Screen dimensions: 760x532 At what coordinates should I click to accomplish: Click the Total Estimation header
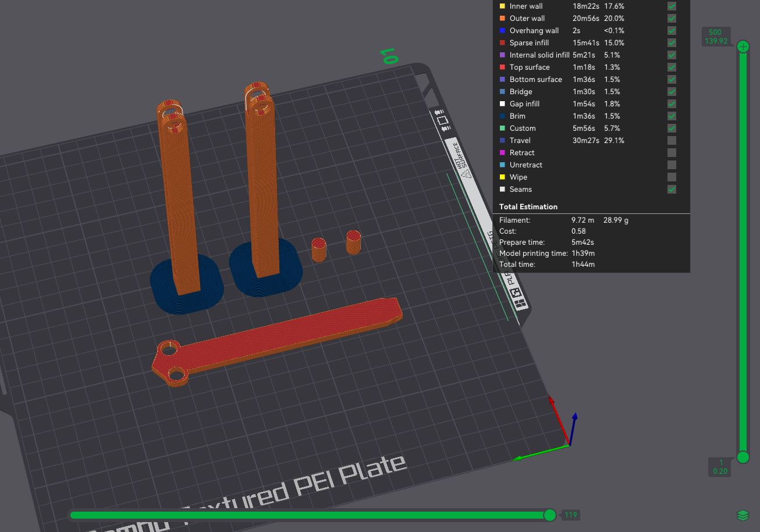point(528,207)
